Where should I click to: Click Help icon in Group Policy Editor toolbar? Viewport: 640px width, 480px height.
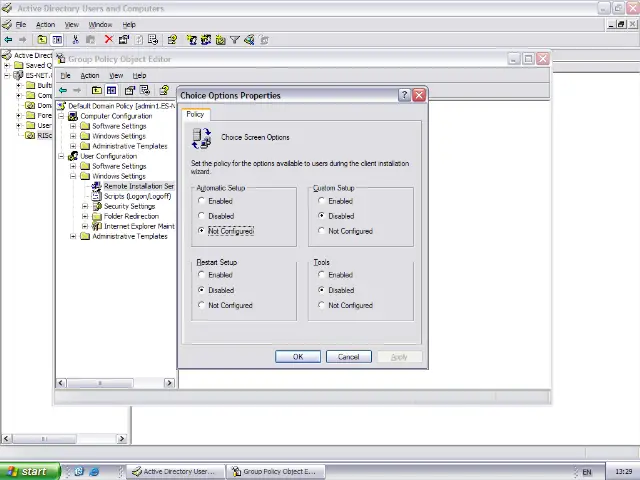[x=164, y=90]
